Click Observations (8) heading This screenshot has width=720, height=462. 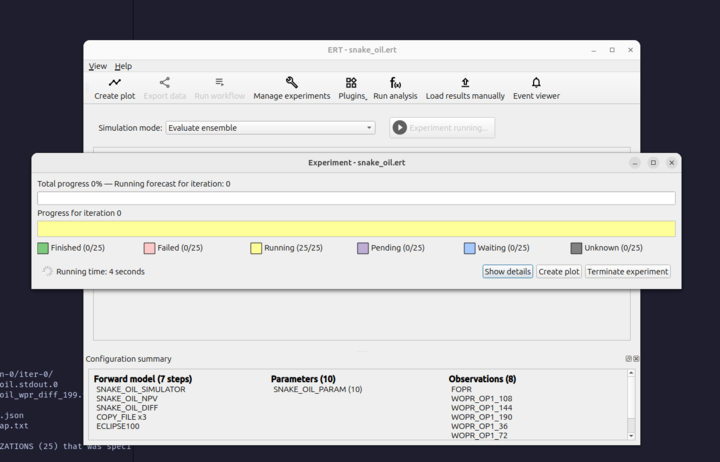click(482, 379)
